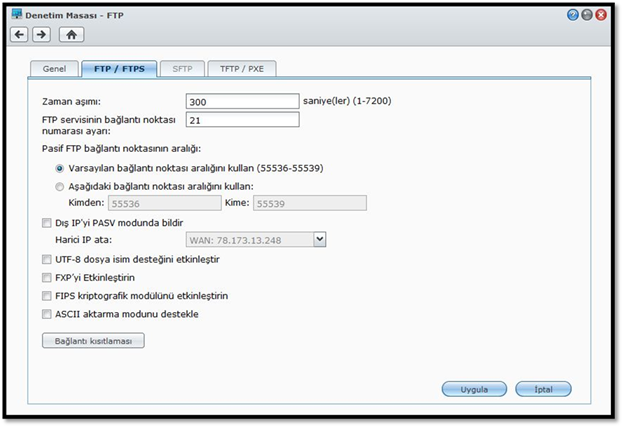
Task: Toggle UTF-8 dosya isim desteği checkbox
Action: pyautogui.click(x=47, y=259)
